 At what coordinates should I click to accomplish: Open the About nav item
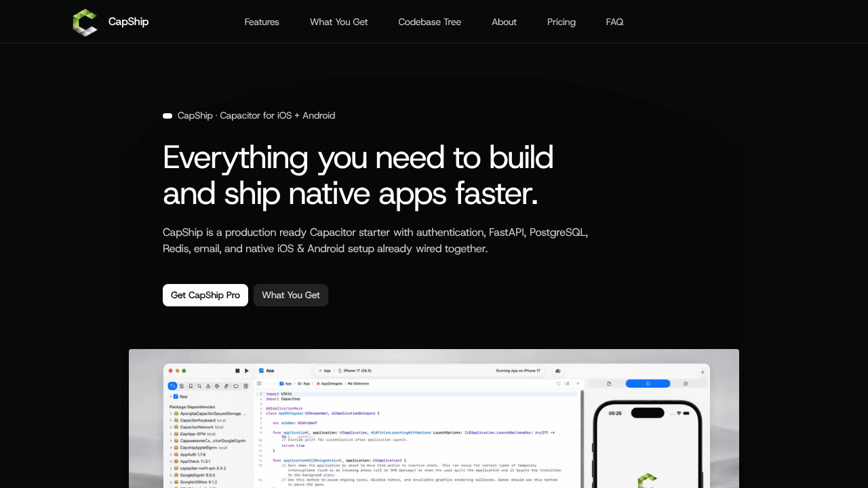point(505,22)
